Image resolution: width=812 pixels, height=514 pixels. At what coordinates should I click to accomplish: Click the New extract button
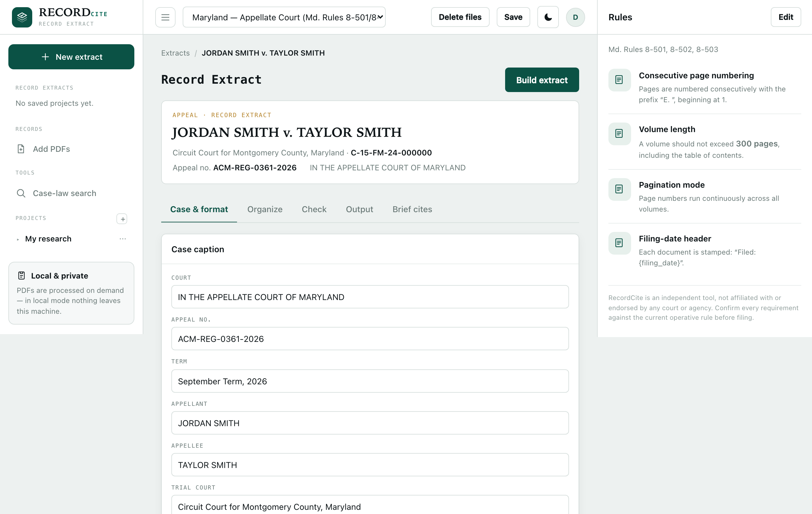click(71, 57)
